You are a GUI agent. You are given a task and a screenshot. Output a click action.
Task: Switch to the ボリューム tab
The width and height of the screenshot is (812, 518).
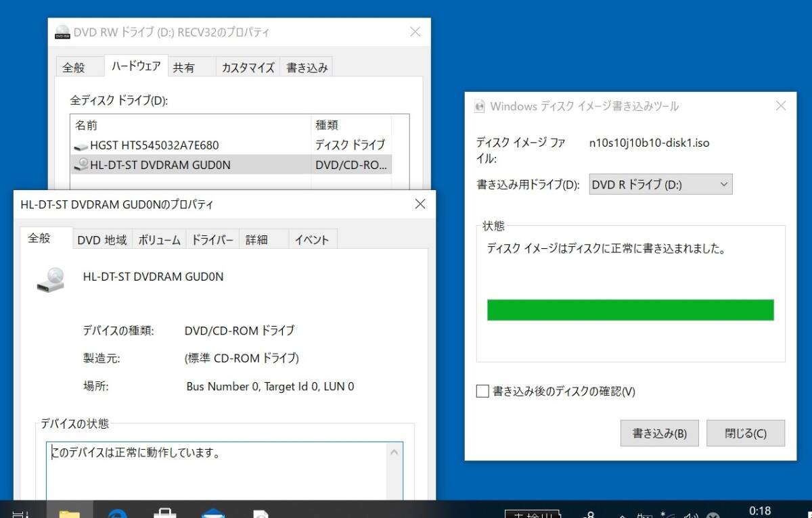click(159, 239)
